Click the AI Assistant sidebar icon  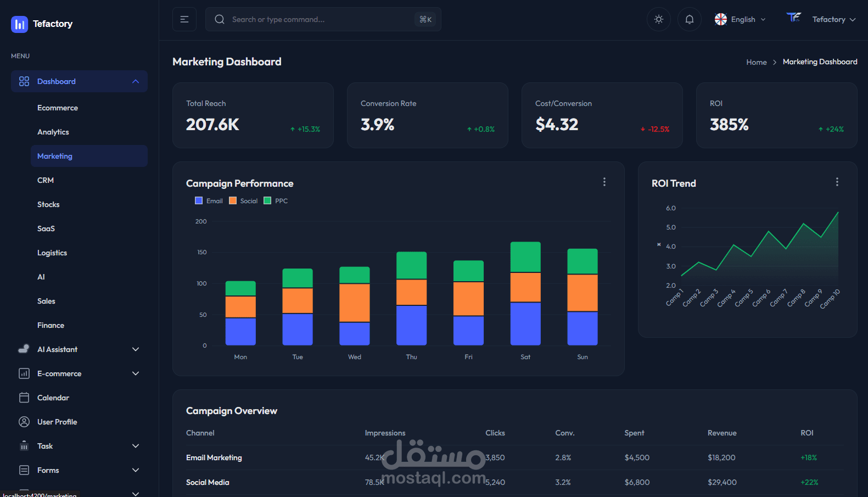tap(24, 349)
